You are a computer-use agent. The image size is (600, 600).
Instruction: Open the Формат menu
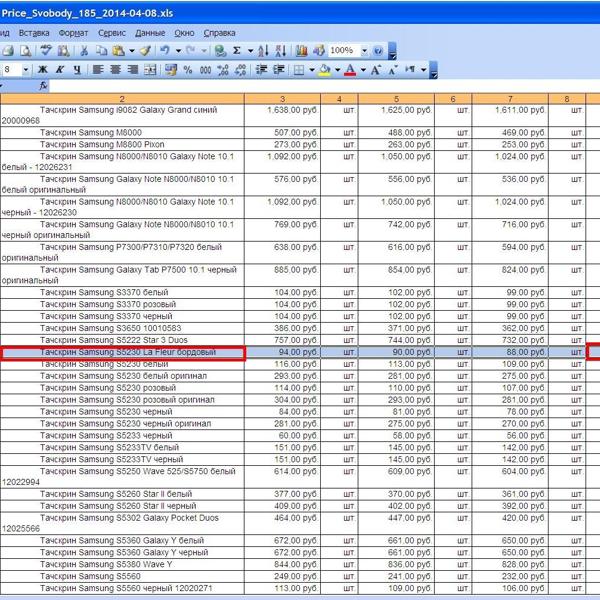coord(73,33)
